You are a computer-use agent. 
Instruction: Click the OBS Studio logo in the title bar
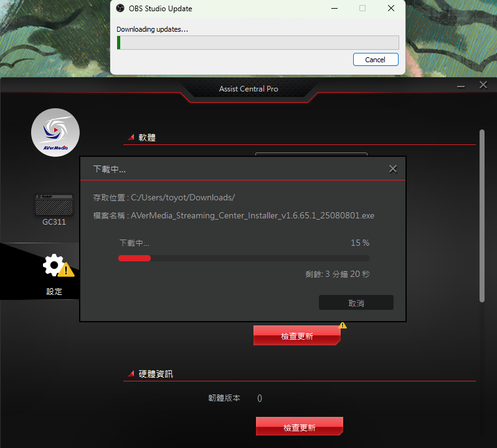[120, 9]
